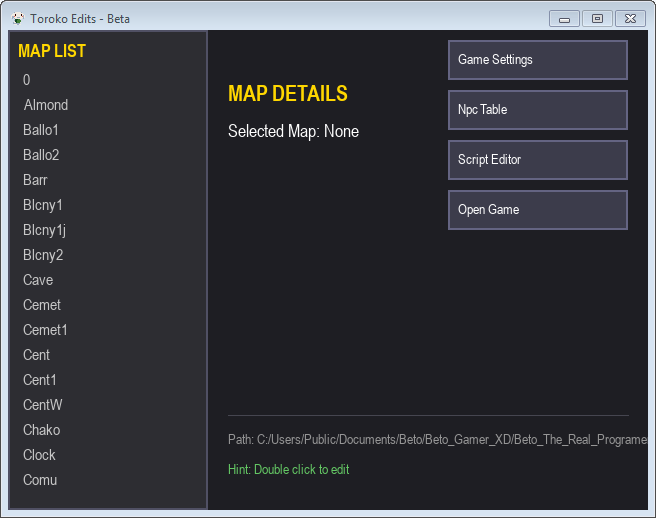Viewport: 656px width, 518px height.
Task: Choose the Blcny1j map entry
Action: tap(44, 230)
